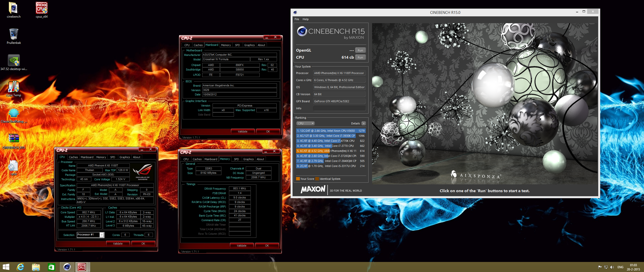Click the orange Your Score legend swatch
Screen dimensions: 644x272
[298, 179]
